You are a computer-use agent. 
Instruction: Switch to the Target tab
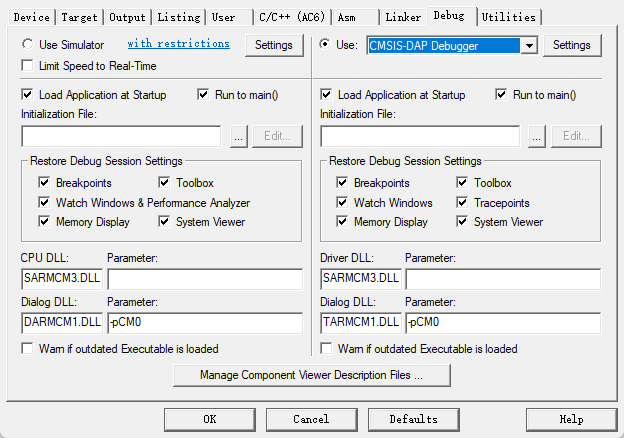[x=80, y=17]
